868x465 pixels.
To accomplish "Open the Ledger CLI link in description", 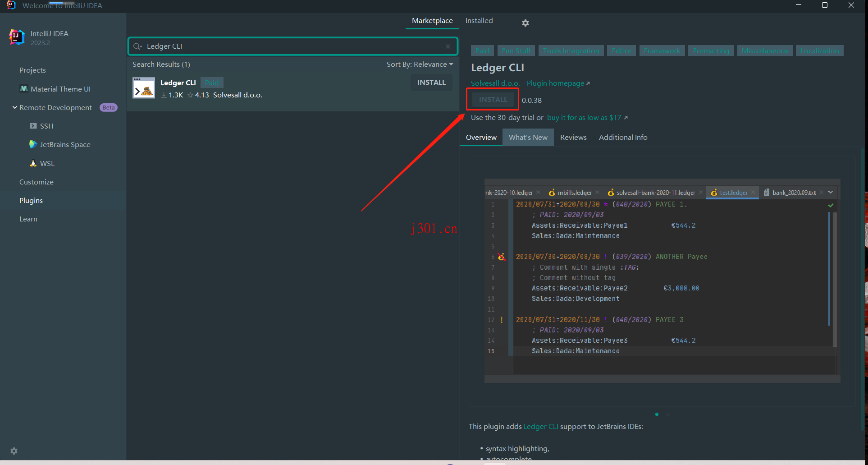I will click(x=540, y=427).
